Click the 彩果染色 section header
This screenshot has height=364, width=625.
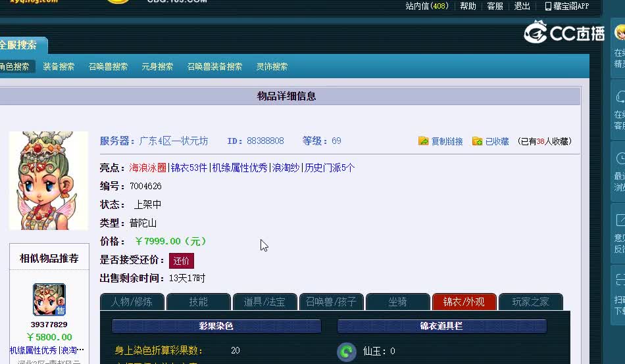point(216,326)
